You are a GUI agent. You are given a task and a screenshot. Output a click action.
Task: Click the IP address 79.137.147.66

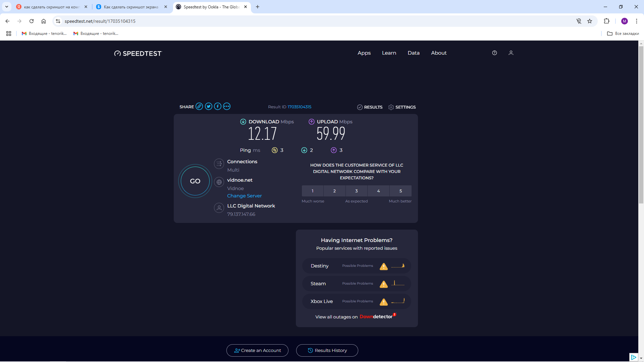(241, 214)
